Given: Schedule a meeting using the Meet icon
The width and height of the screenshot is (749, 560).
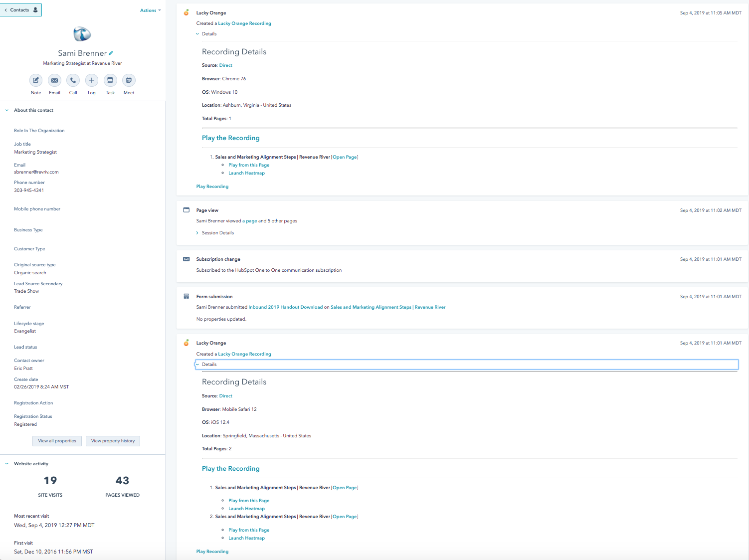Looking at the screenshot, I should point(129,80).
